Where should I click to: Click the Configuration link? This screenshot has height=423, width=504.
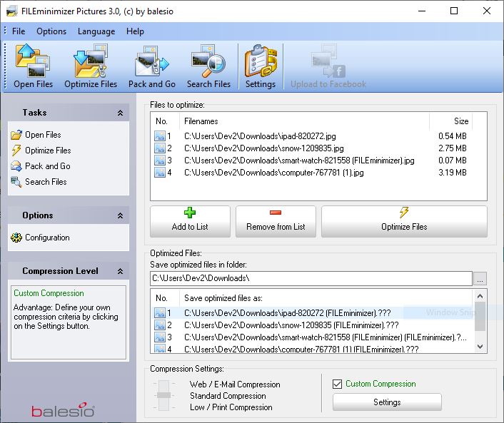(x=47, y=238)
